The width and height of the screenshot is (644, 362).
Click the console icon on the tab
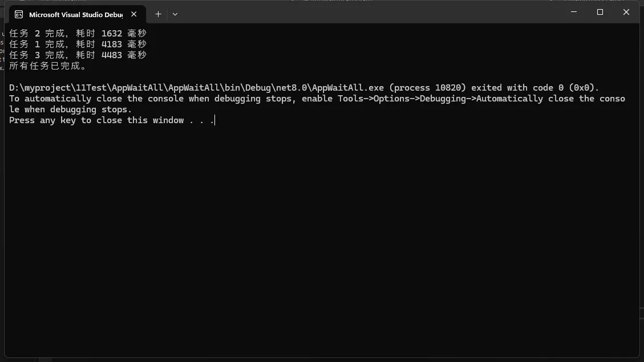click(x=19, y=14)
